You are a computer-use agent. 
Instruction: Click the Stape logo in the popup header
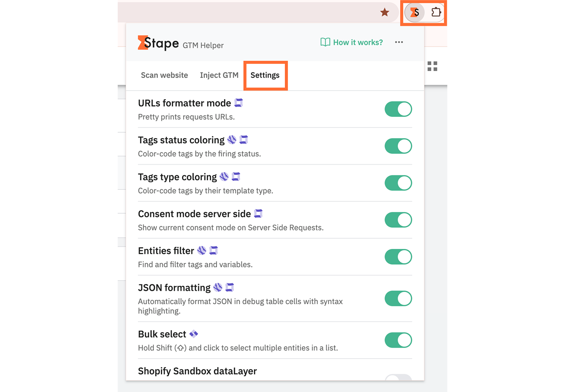click(x=158, y=43)
